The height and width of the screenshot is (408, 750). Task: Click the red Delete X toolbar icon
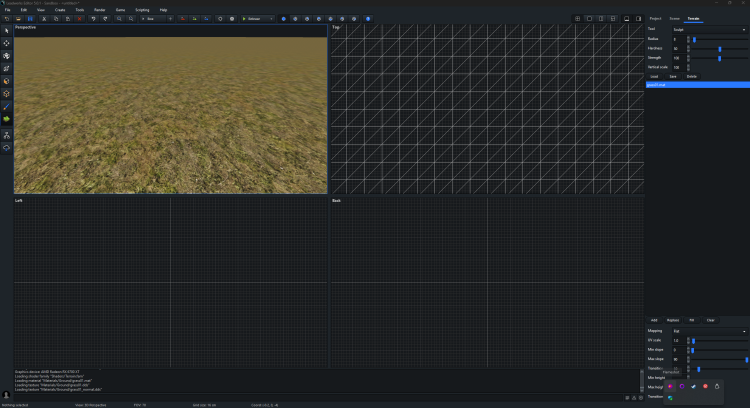79,18
